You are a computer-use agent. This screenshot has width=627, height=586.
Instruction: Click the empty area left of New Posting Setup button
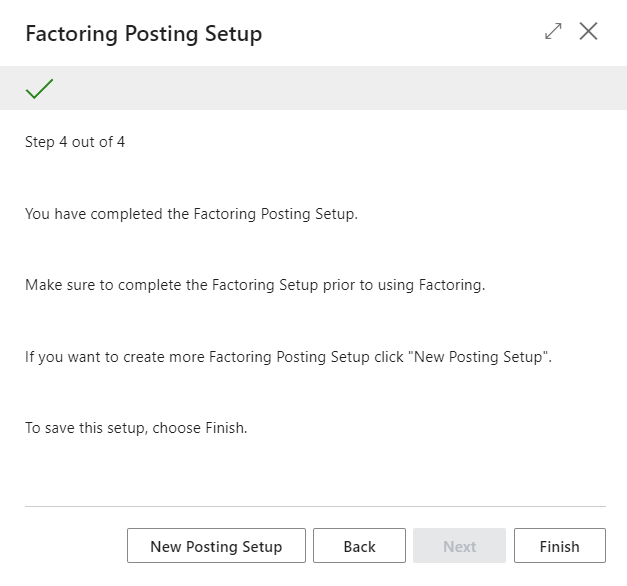click(70, 546)
